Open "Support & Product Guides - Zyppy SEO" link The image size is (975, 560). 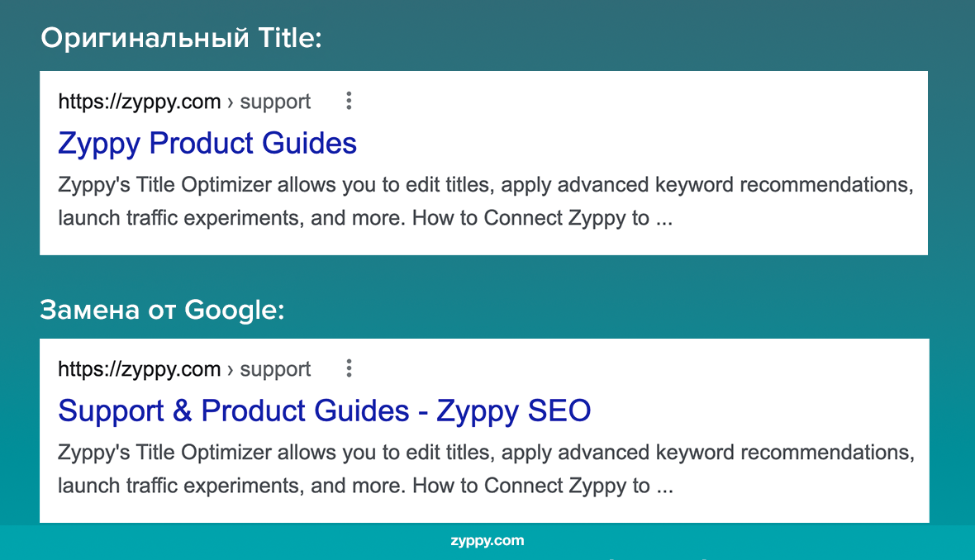pos(325,411)
